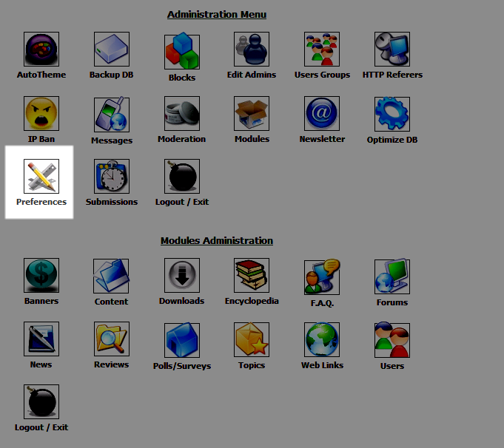Open the IP Ban angry face icon

[41, 113]
